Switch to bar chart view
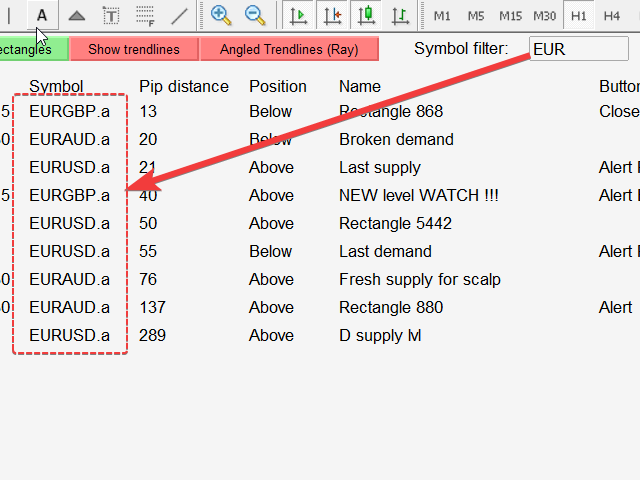 400,16
